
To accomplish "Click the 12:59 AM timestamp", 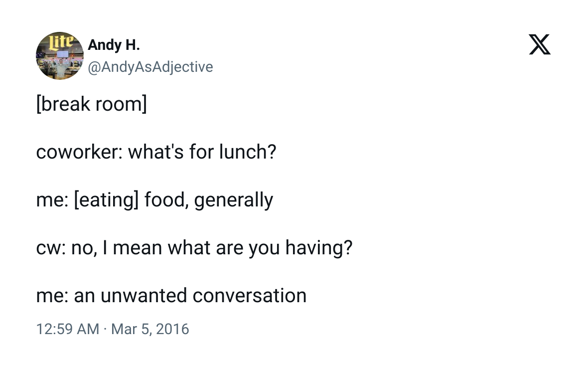I will (x=68, y=329).
